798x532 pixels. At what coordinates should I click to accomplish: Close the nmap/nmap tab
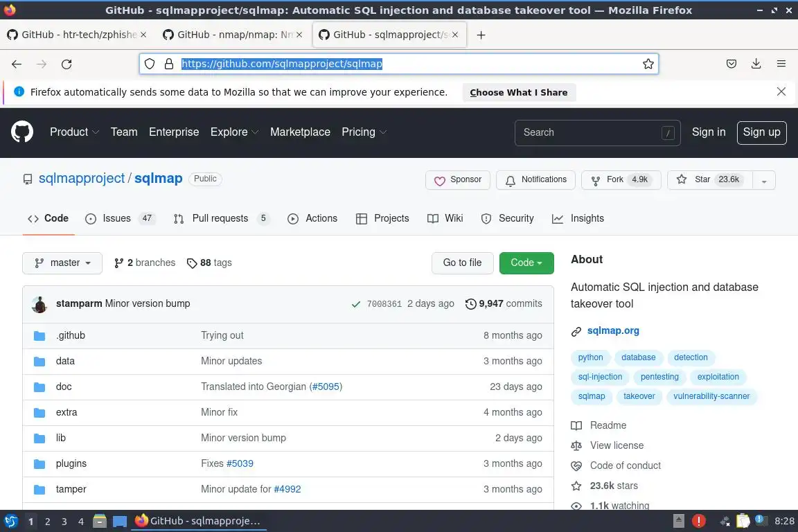299,35
